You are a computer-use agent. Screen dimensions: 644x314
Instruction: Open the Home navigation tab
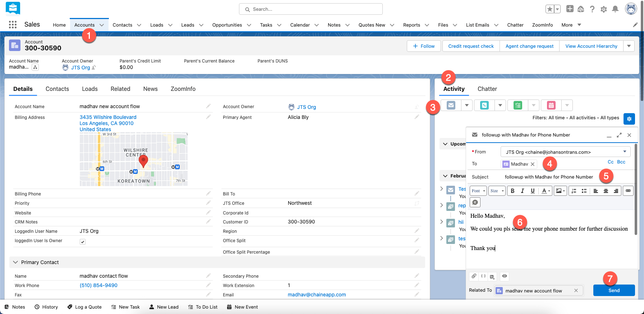59,25
